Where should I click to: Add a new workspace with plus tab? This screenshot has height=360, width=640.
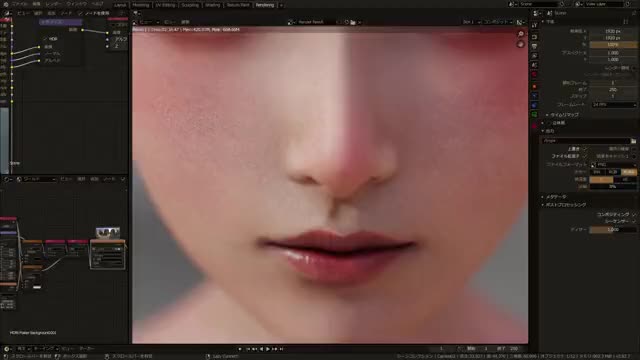click(281, 5)
